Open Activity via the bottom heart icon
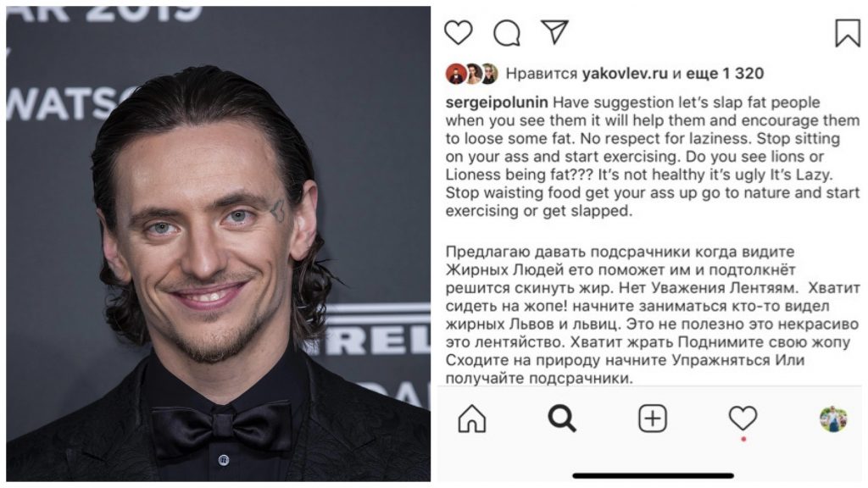This screenshot has width=868, height=488. 743,418
